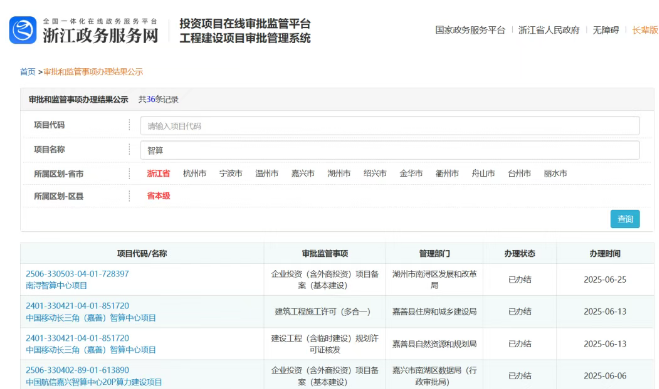Select 舟山市 region filter
Screen dimensions: 659x389
[483, 173]
